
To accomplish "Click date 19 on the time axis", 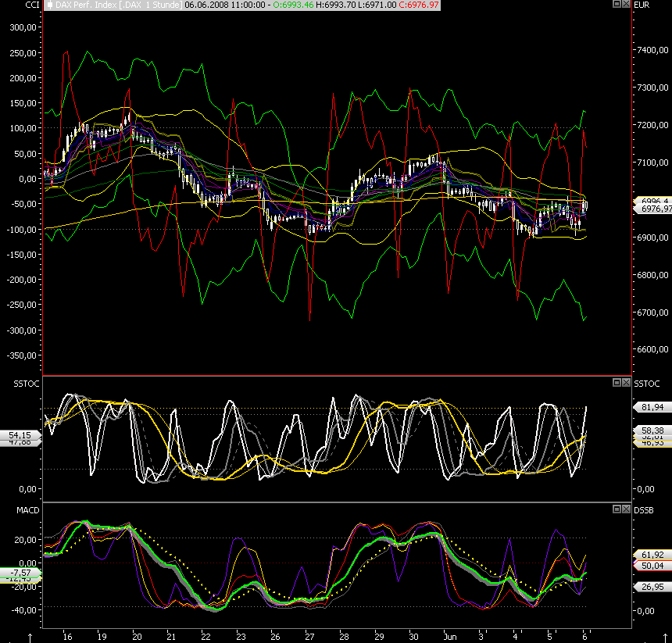I will point(102,637).
